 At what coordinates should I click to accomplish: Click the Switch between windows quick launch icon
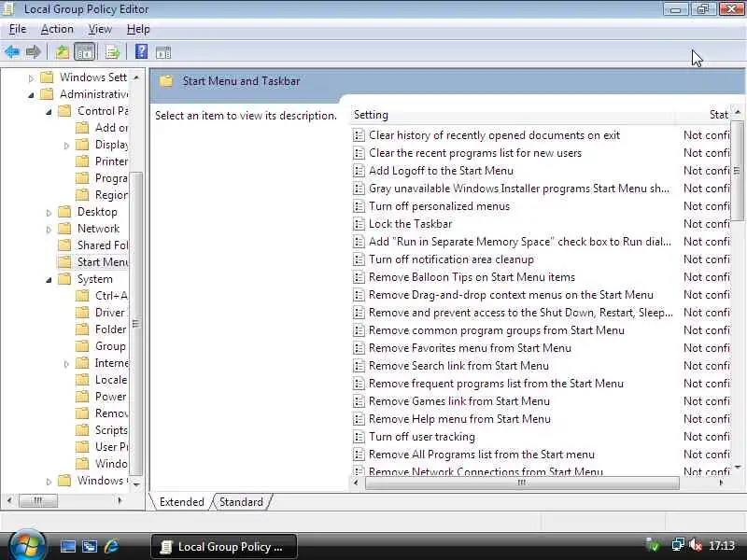tap(90, 546)
